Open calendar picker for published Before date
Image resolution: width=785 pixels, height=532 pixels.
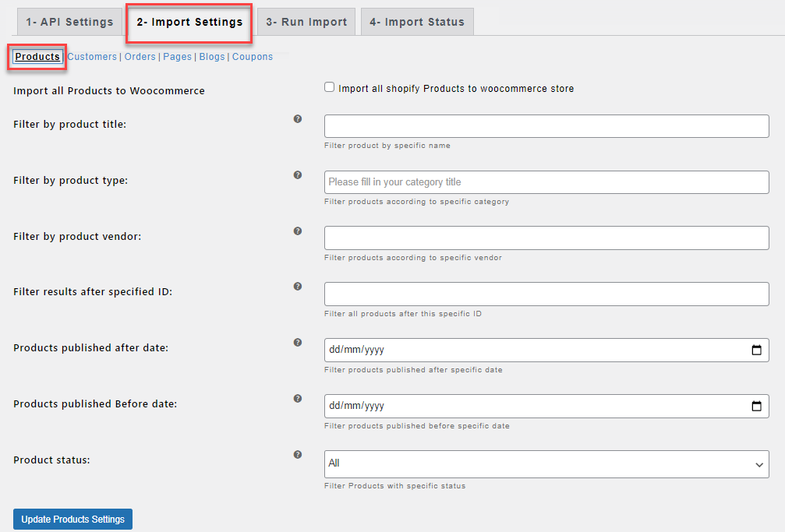[756, 406]
